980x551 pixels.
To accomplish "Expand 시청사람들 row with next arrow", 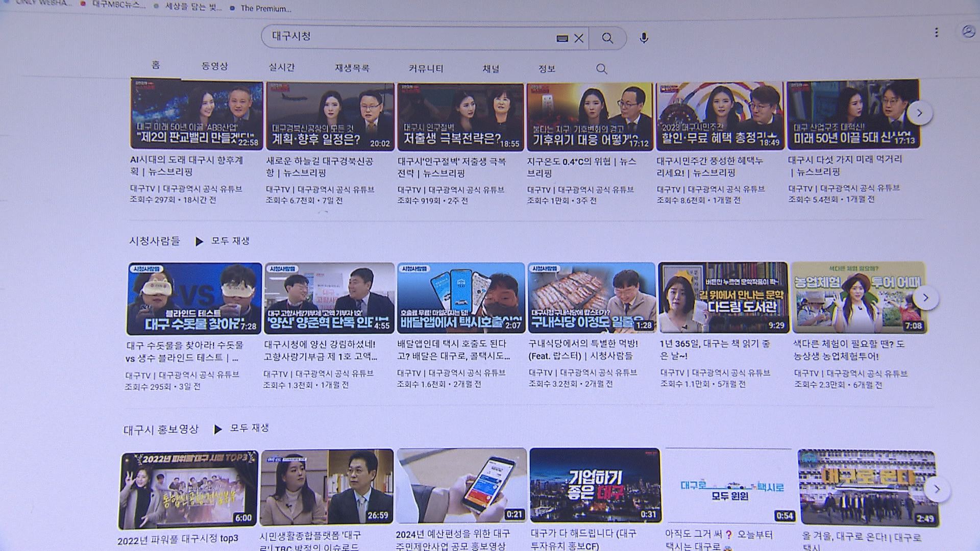I will (925, 298).
